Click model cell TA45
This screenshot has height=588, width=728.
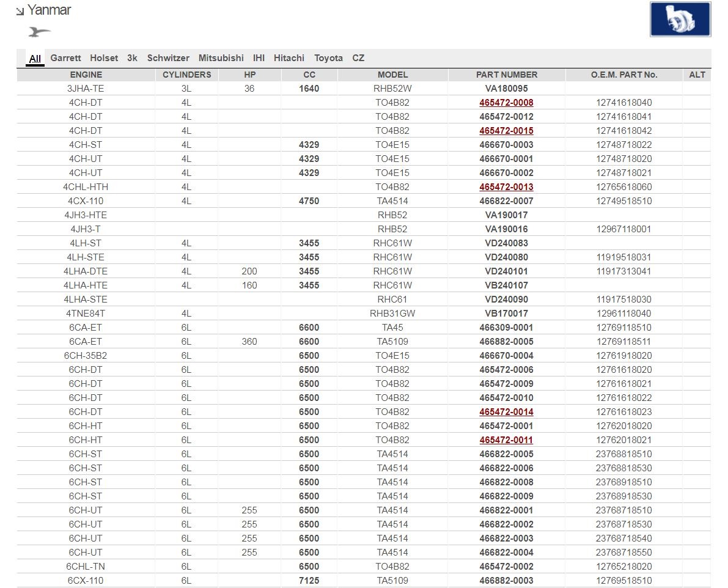coord(392,328)
